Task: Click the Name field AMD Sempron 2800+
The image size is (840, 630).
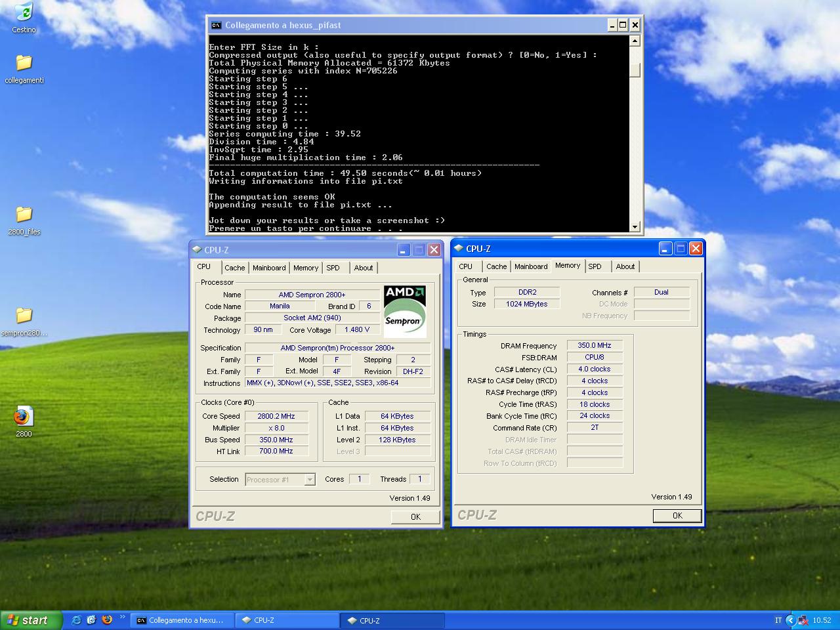Action: [x=312, y=295]
